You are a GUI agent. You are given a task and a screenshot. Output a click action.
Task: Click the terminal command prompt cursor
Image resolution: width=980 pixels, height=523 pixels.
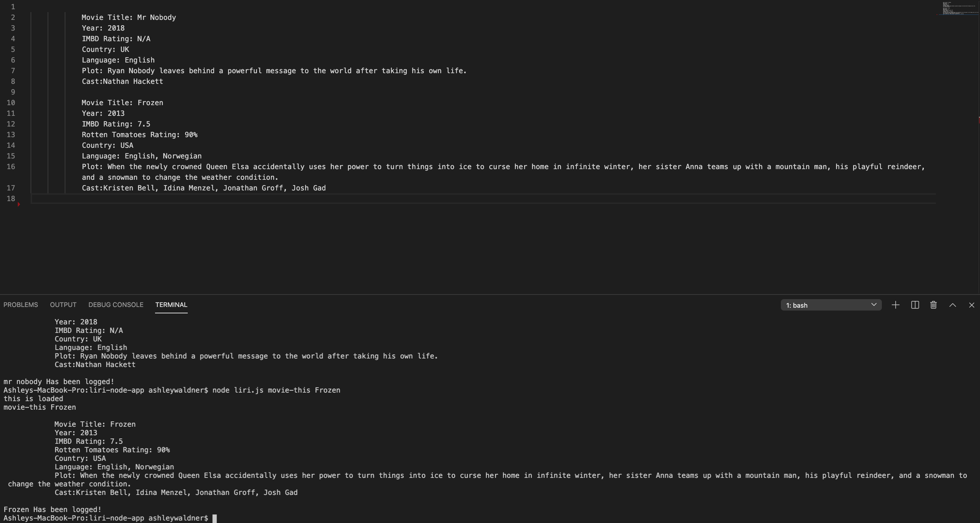click(214, 518)
